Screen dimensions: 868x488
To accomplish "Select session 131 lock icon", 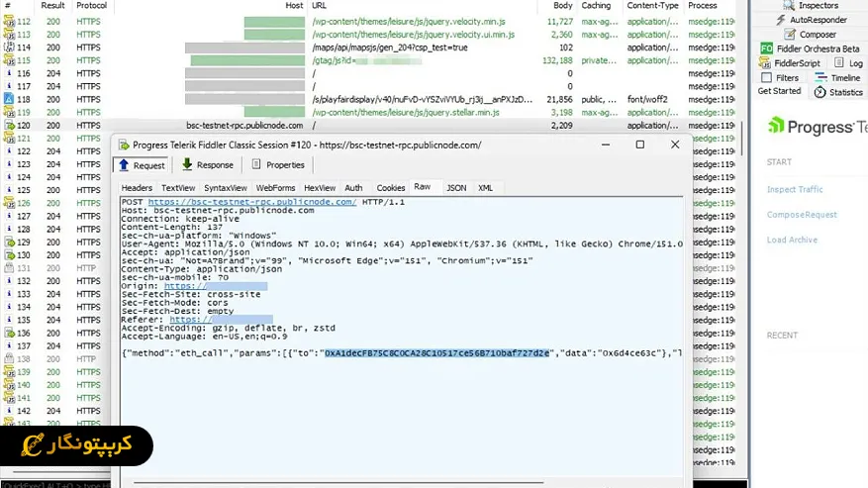I will (9, 268).
